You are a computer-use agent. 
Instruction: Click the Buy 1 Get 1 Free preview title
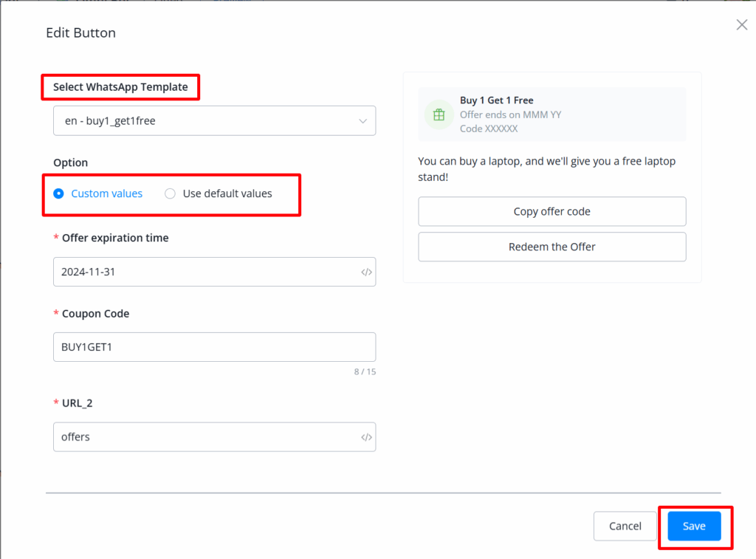coord(496,100)
